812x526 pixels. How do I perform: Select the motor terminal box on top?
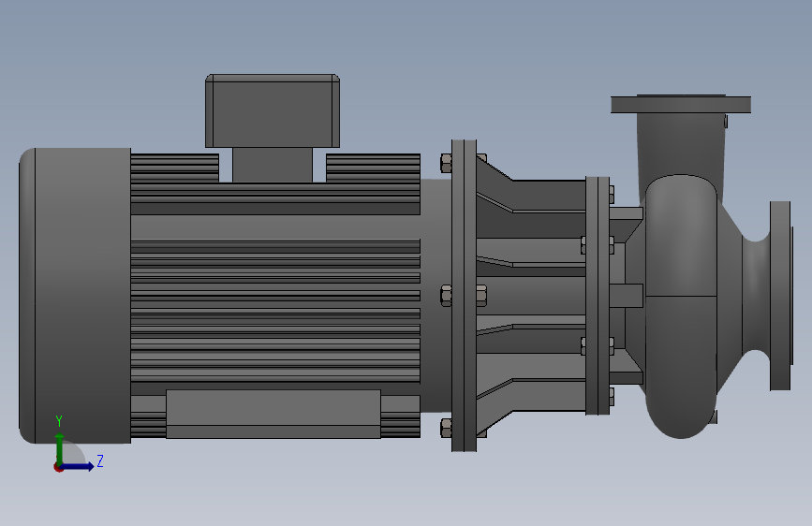tap(273, 110)
